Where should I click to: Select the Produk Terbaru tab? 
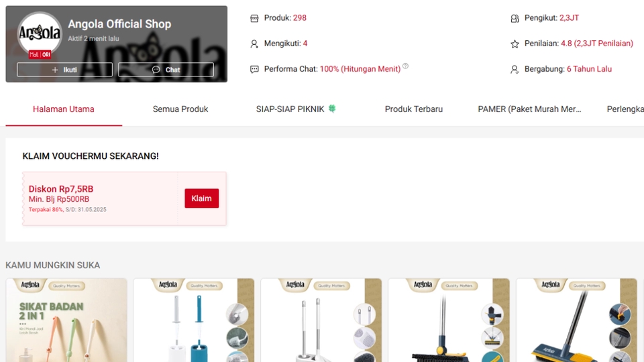click(414, 109)
